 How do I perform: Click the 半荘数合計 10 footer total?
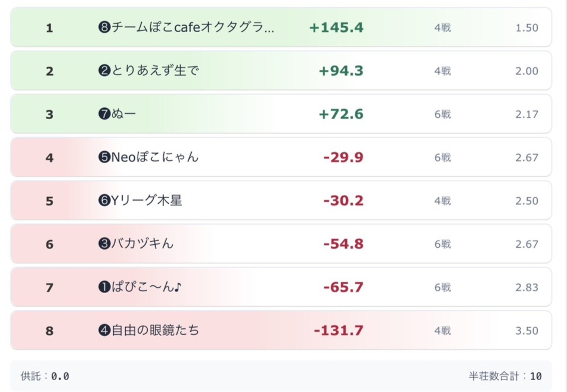505,377
